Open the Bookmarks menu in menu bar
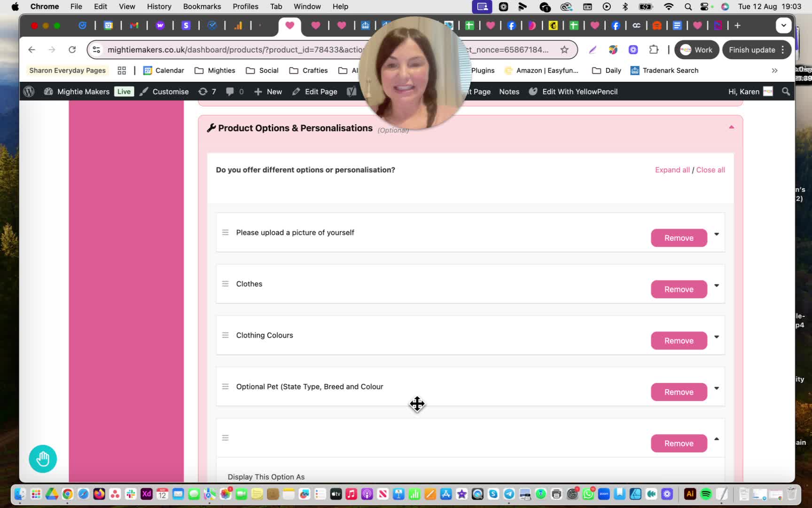Screen dimensions: 812x508 pos(202,7)
